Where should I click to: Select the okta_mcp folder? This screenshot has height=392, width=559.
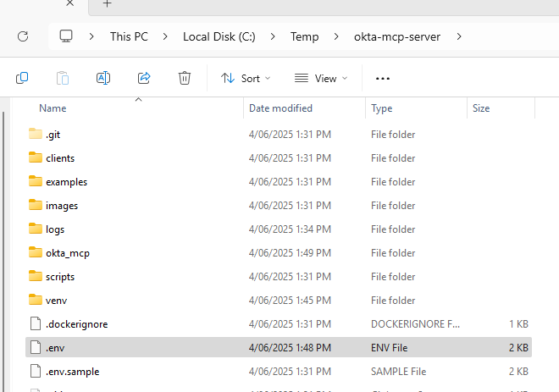tap(62, 253)
